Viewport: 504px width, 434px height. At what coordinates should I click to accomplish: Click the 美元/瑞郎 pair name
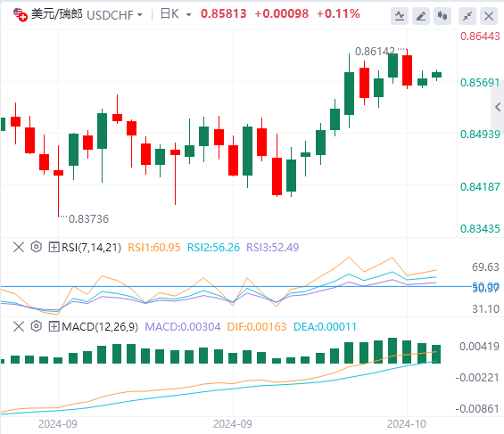pos(56,14)
